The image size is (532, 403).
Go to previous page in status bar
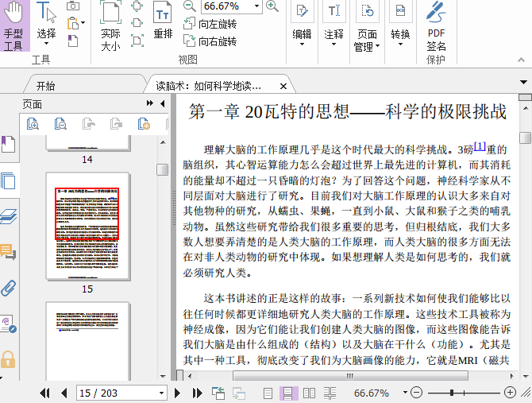coord(64,393)
